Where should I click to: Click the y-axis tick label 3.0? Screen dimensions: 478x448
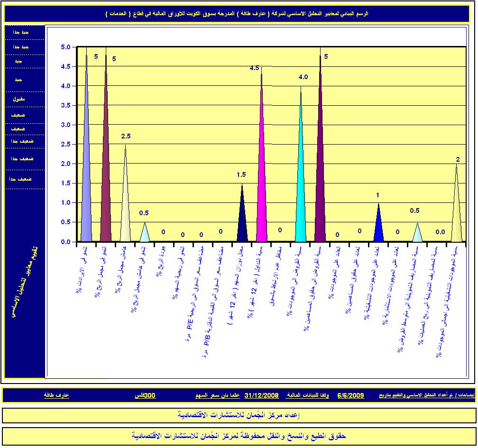point(65,125)
